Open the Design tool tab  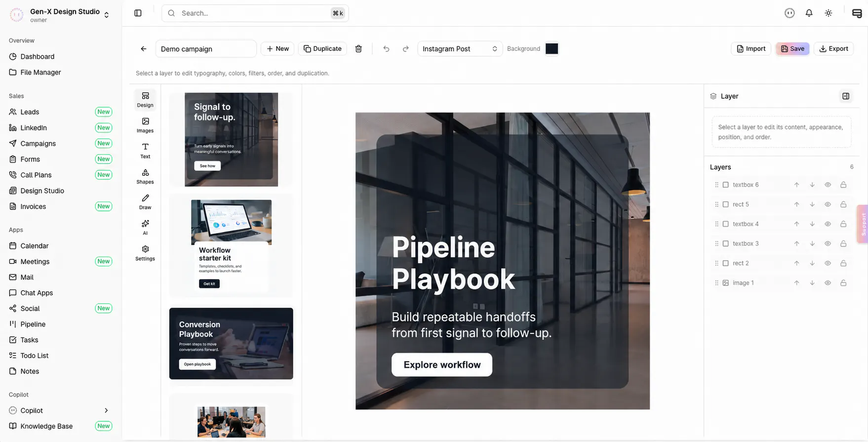click(x=145, y=99)
